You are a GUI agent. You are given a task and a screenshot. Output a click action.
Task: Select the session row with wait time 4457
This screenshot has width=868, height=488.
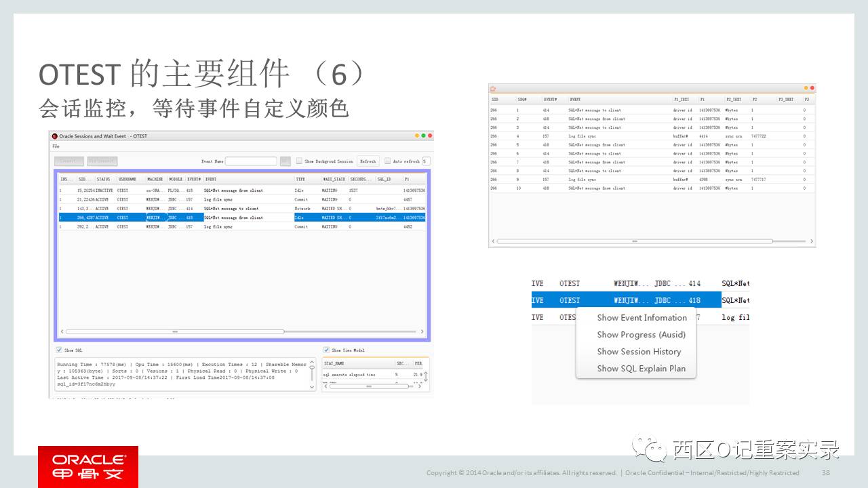click(242, 200)
